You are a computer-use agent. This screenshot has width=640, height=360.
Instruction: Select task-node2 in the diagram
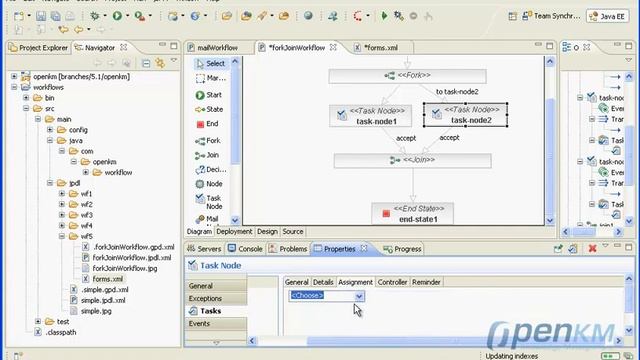465,115
